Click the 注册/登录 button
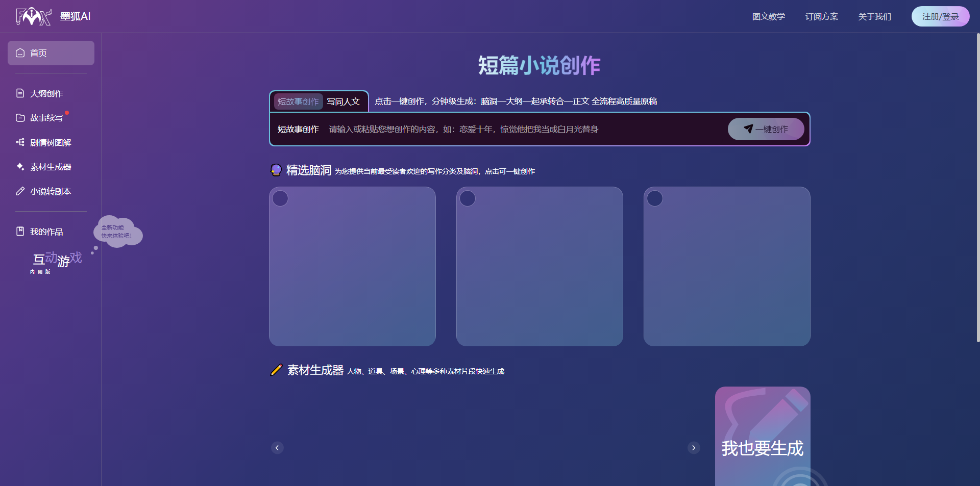The height and width of the screenshot is (486, 980). point(941,16)
